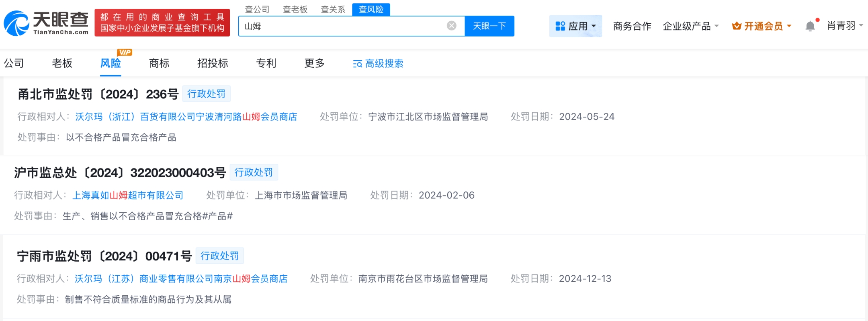
Task: Expand the 开通会员 dropdown
Action: [762, 26]
